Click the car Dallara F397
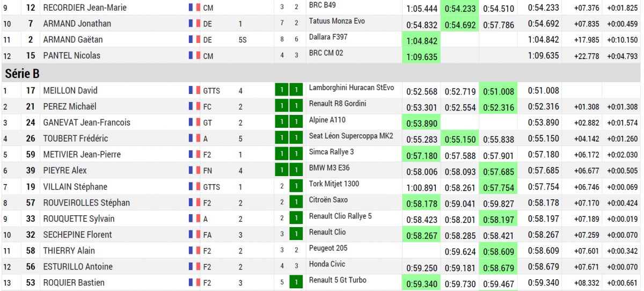 pyautogui.click(x=327, y=37)
